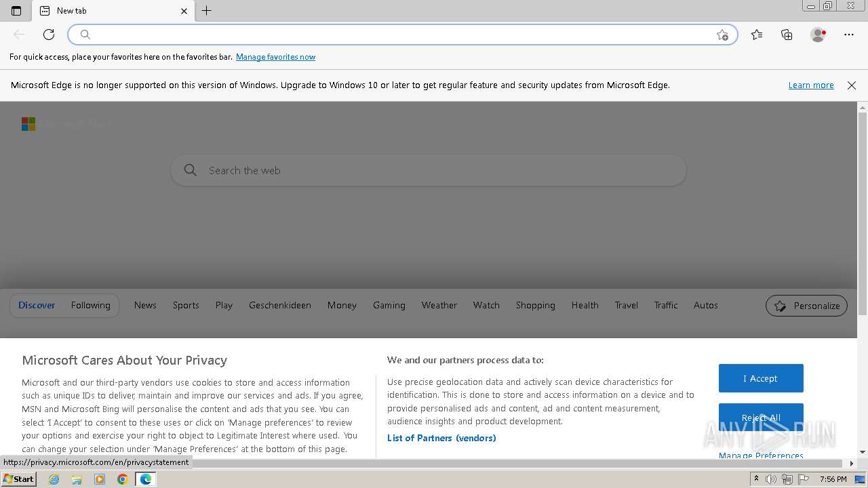Launch Internet Explorer from taskbar
Screen dimensions: 868x488
[x=54, y=479]
